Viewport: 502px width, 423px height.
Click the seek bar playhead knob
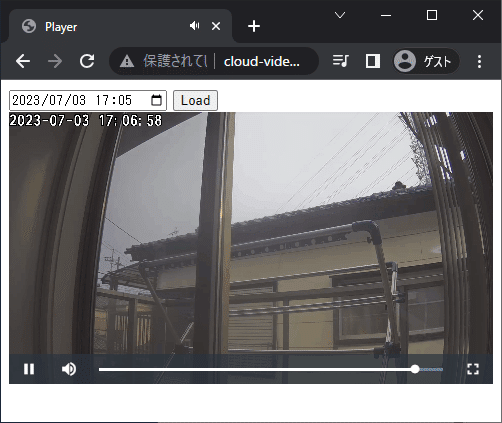(x=415, y=369)
